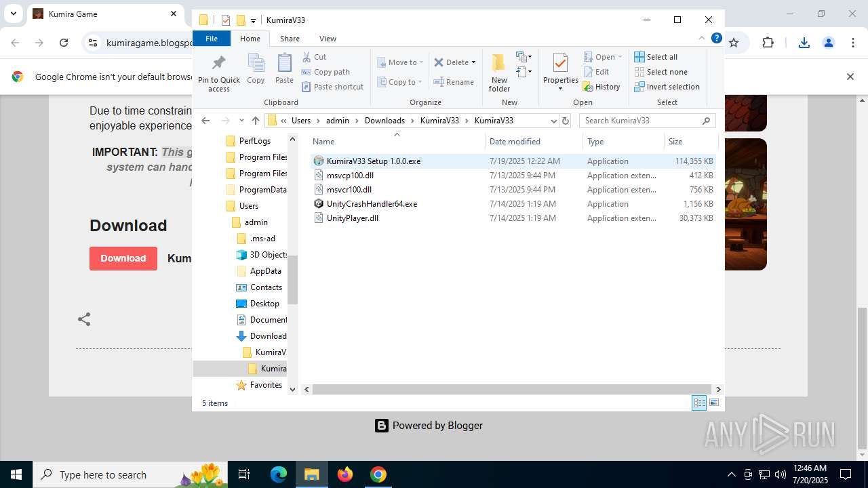Click Downloads in address breadcrumb
The height and width of the screenshot is (488, 868).
coord(384,121)
